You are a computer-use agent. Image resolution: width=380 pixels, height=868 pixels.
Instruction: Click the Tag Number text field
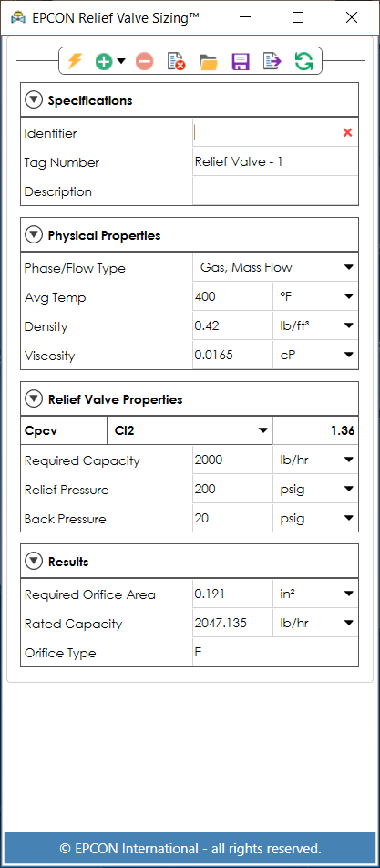[x=275, y=162]
